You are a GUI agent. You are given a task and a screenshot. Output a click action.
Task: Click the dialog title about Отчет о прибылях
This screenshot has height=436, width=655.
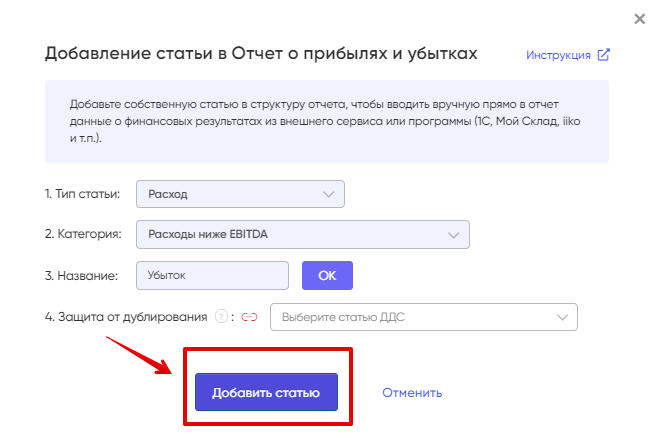[261, 53]
